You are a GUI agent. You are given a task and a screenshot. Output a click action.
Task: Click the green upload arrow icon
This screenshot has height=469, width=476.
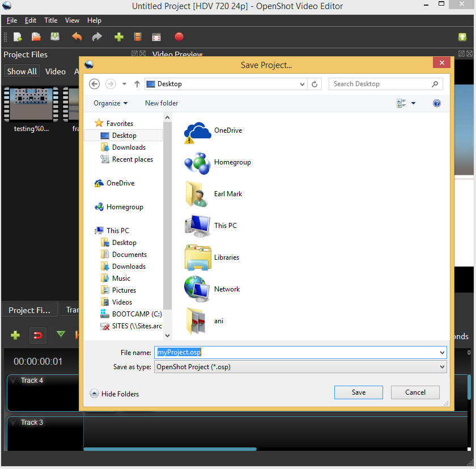[462, 37]
